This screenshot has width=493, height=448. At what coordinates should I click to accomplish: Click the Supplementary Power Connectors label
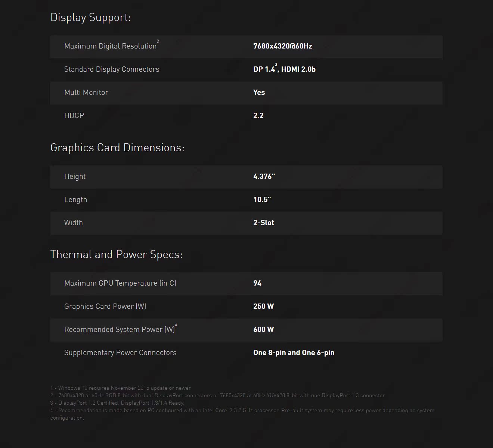(x=120, y=353)
